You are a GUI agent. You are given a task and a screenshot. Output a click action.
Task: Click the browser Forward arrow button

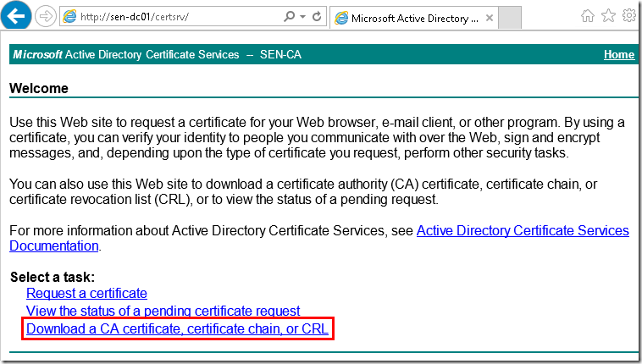click(x=46, y=17)
